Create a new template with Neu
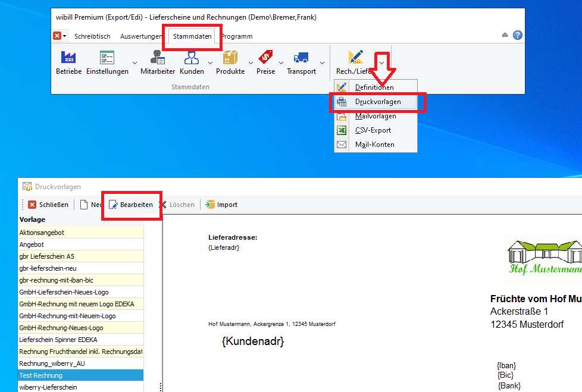Viewport: 582px width, 392px height. 90,205
